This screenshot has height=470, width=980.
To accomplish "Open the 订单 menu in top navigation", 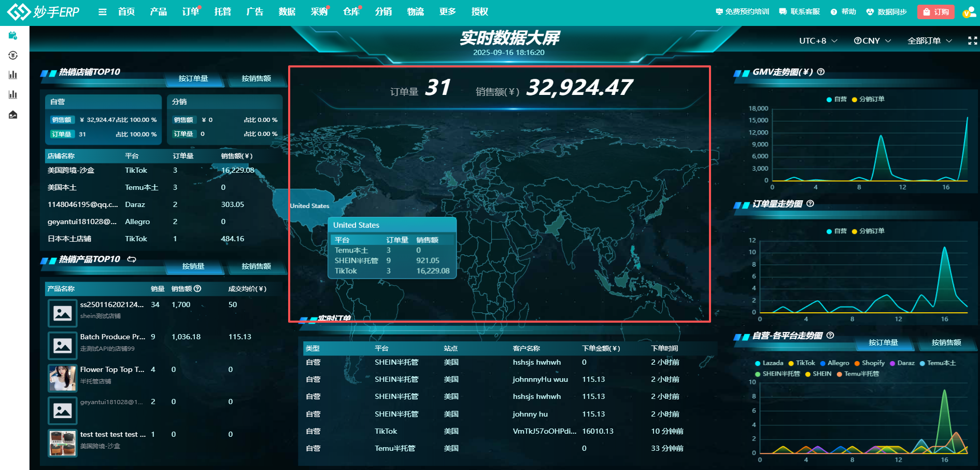I will [191, 11].
